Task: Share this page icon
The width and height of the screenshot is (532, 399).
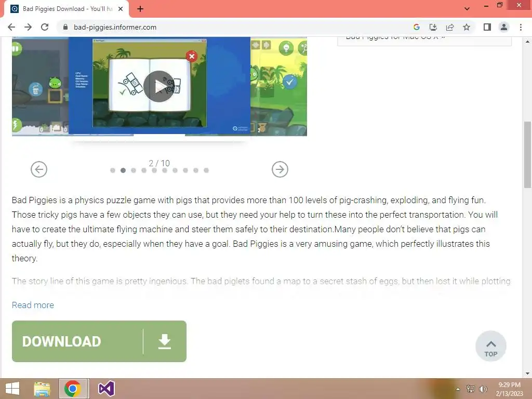Action: (x=450, y=27)
